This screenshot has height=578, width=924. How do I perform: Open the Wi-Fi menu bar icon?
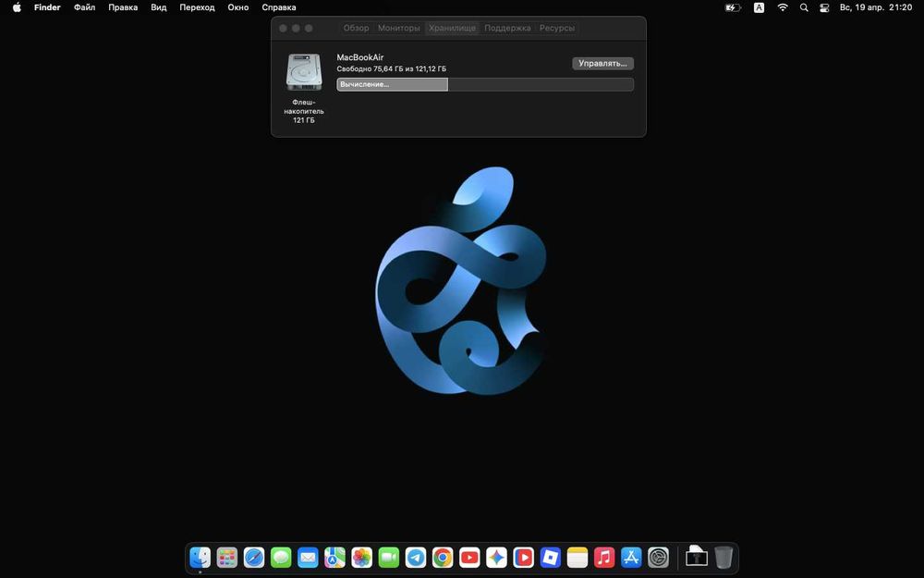[x=783, y=7]
